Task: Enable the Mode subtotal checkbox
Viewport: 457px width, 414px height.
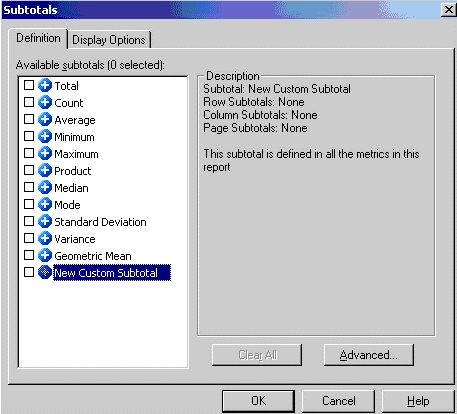Action: (29, 204)
